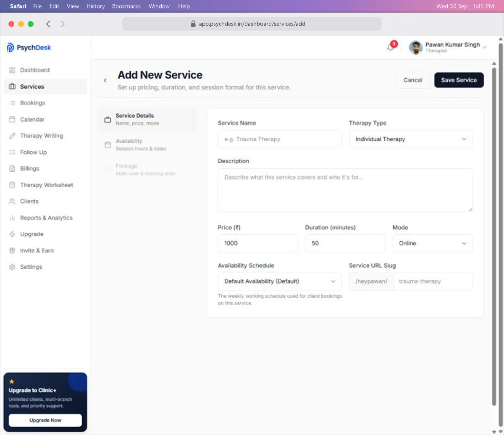
Task: Click the Service Details briefcase icon
Action: click(108, 120)
